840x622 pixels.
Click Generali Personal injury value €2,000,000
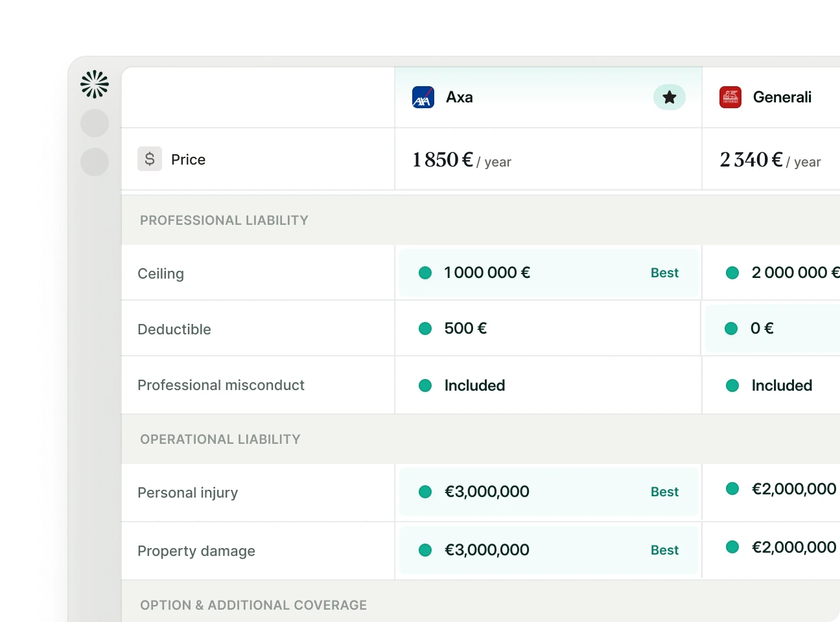794,489
